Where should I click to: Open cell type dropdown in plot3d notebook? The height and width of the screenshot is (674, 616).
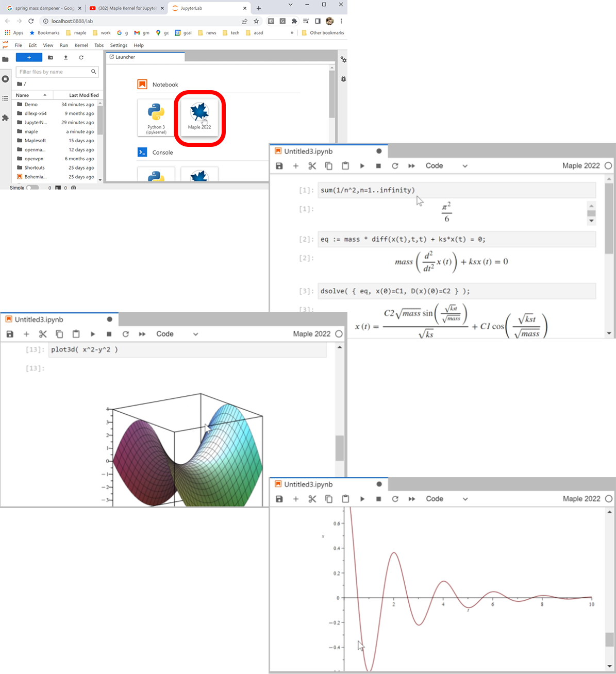click(177, 334)
